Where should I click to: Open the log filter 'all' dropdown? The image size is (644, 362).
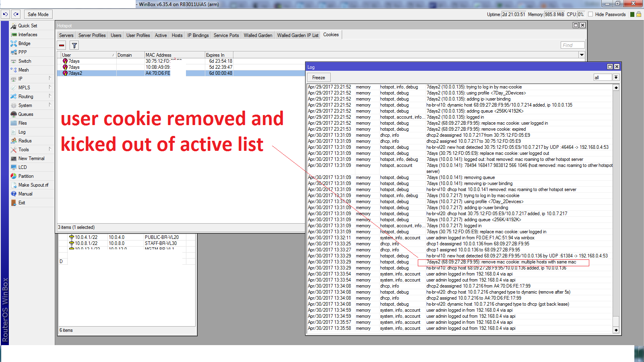point(616,77)
